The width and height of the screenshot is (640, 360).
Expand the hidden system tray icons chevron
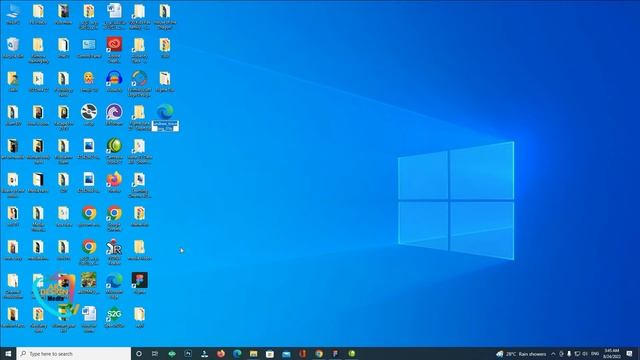553,353
